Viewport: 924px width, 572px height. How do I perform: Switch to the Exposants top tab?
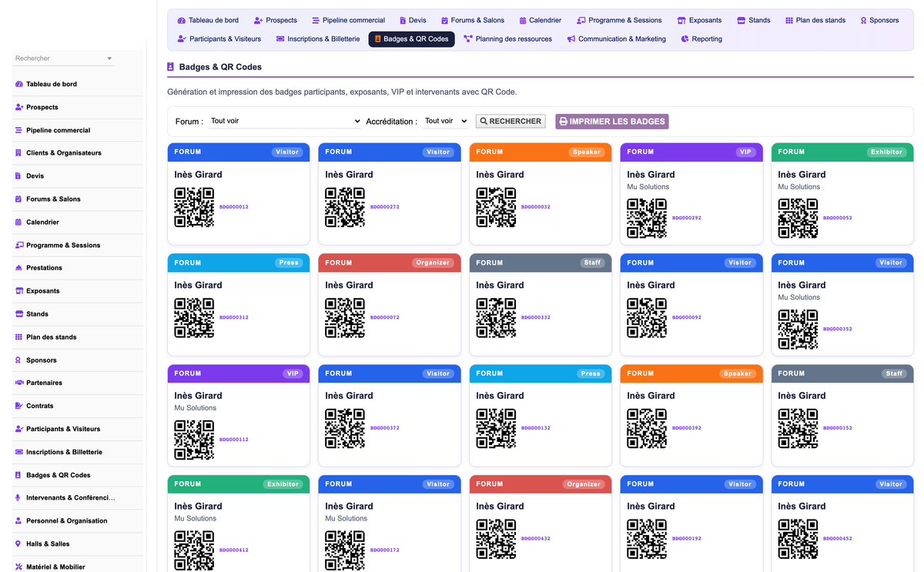pos(700,20)
